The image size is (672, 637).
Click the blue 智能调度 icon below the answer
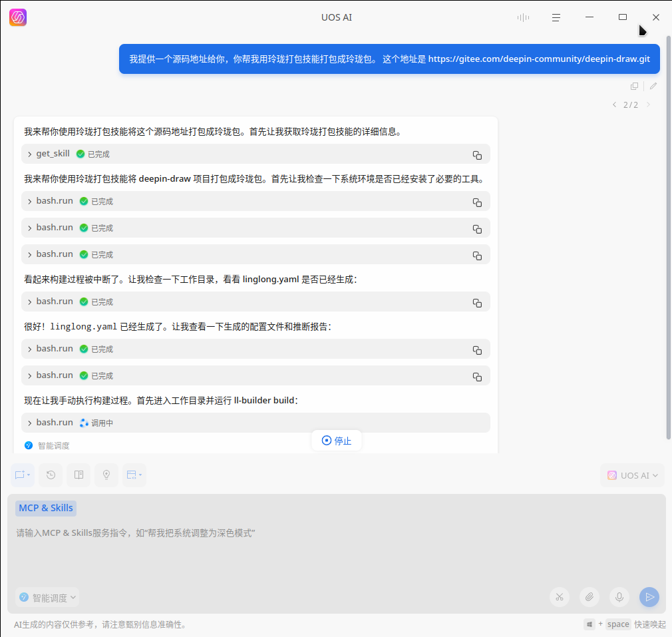point(29,445)
